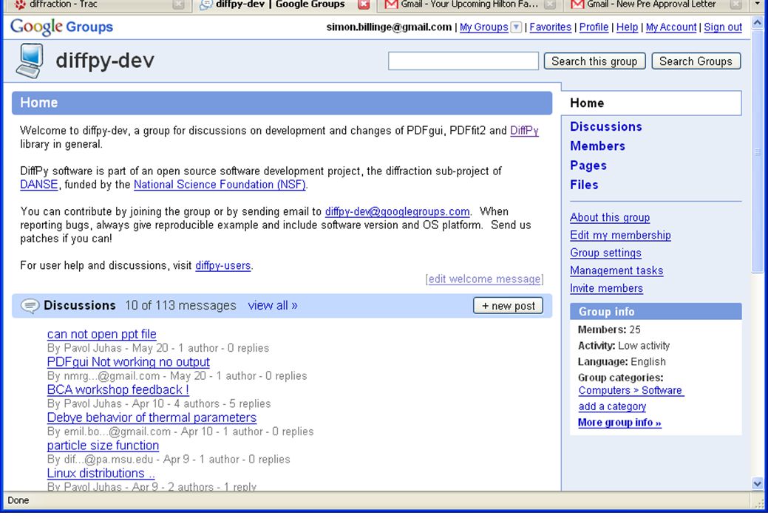The width and height of the screenshot is (768, 532).
Task: Click the diffpy-dev computer group icon
Action: pos(30,61)
